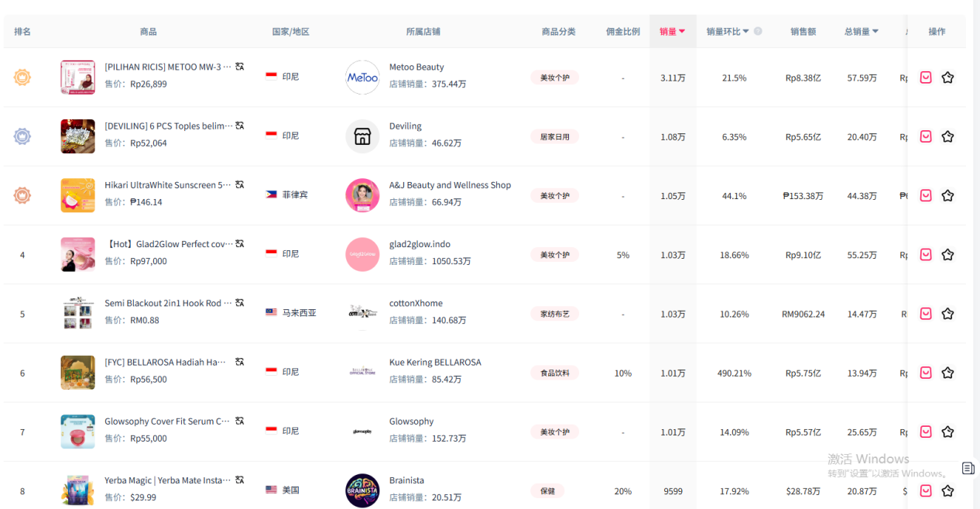The width and height of the screenshot is (980, 509).
Task: Open the info tooltip icon beside 销量环比
Action: pyautogui.click(x=758, y=32)
